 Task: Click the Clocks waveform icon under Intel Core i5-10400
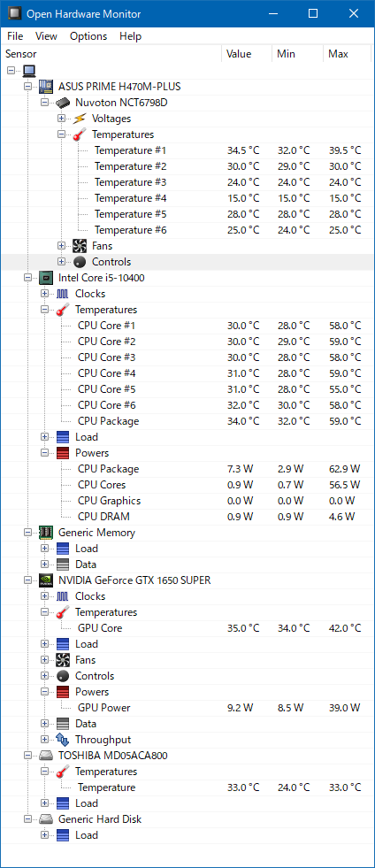[63, 294]
